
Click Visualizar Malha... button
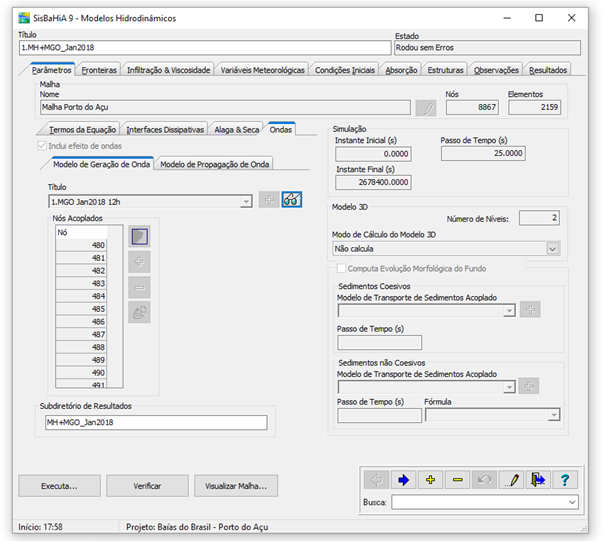point(236,486)
